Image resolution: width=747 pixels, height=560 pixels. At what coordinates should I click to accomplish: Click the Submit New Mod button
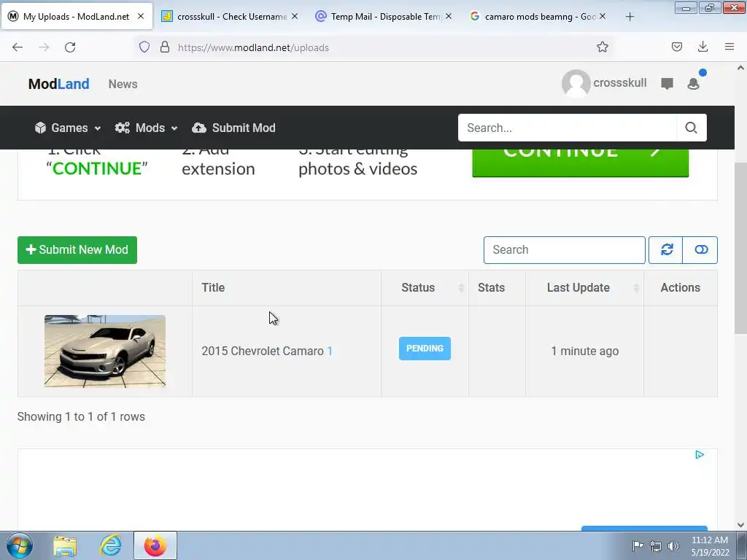77,250
